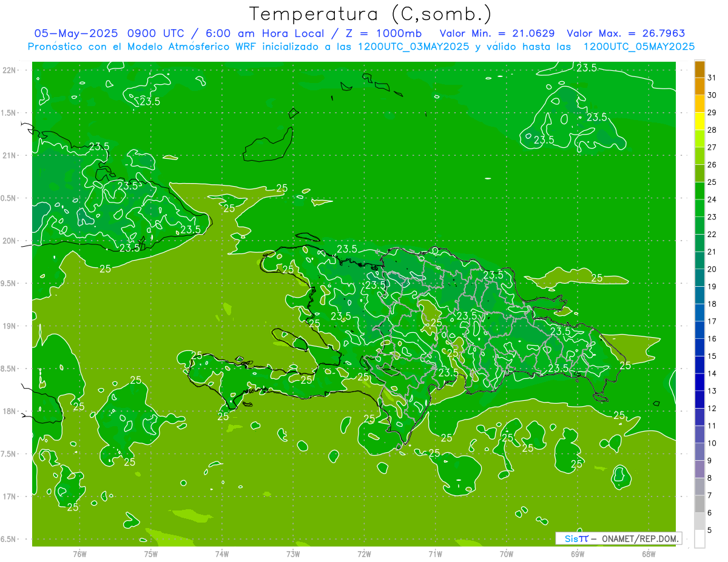
Task: Select 'Valor Min. = 21.0629' text
Action: click(x=498, y=33)
